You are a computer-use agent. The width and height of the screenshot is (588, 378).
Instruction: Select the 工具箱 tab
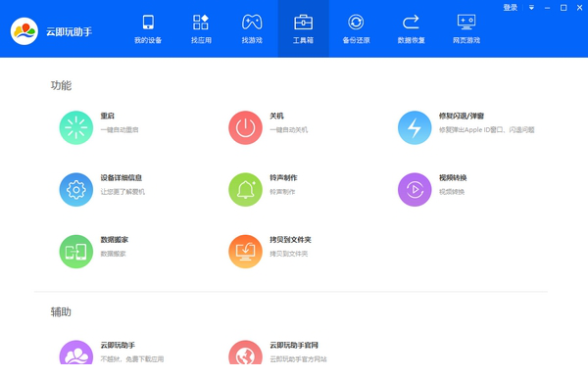(303, 28)
